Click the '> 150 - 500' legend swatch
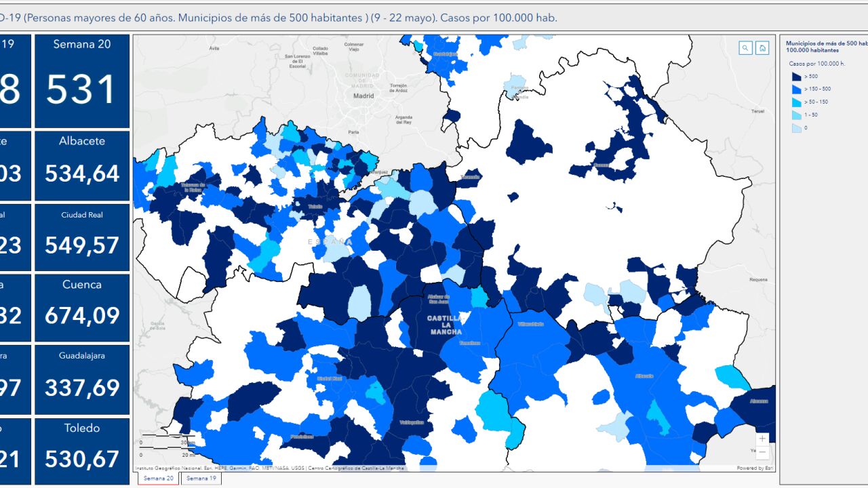Image resolution: width=868 pixels, height=488 pixels. [796, 89]
